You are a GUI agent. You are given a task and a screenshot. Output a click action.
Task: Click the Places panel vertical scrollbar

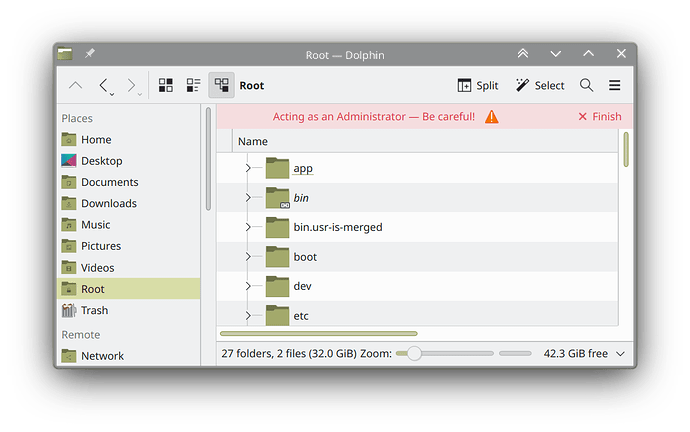[x=208, y=159]
